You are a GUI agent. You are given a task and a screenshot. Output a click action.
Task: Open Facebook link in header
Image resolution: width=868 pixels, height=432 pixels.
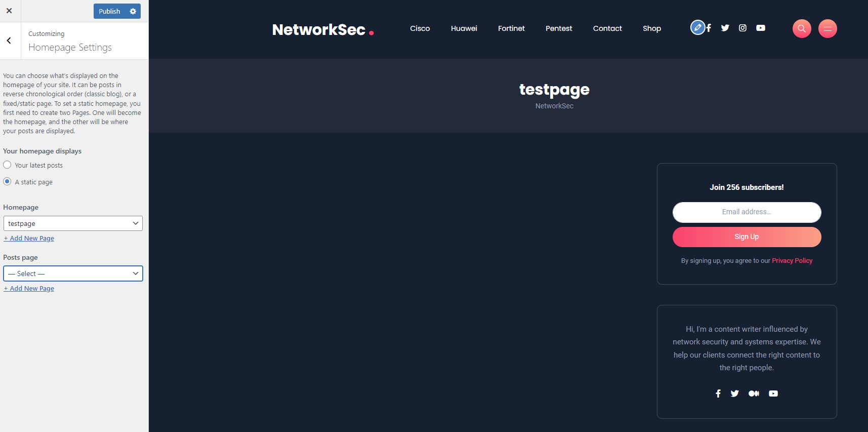(x=709, y=28)
